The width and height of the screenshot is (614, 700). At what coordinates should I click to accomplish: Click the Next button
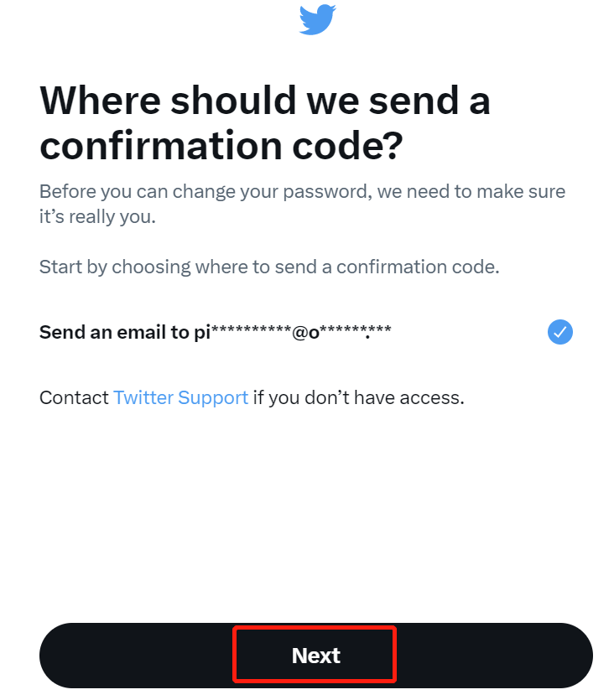click(x=315, y=656)
